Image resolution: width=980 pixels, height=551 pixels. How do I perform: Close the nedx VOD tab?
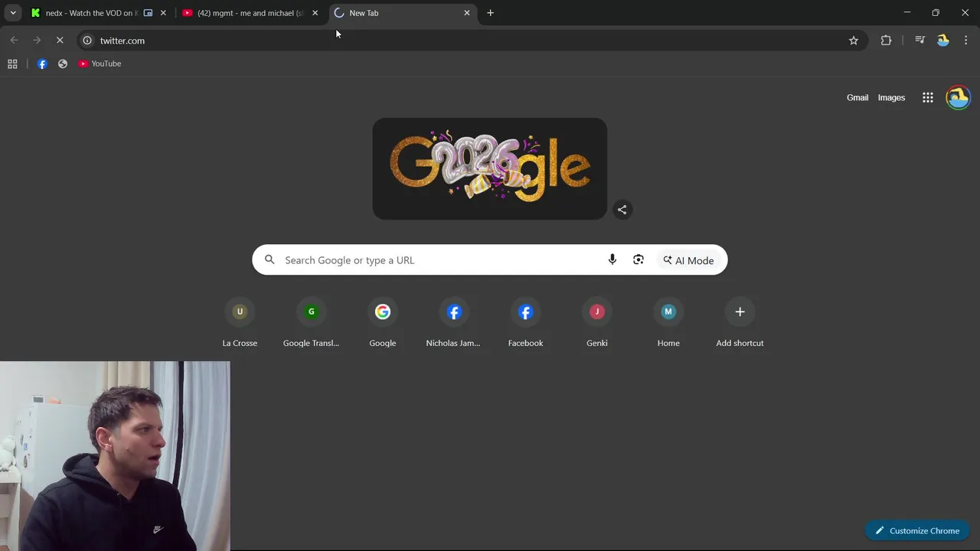pyautogui.click(x=163, y=13)
